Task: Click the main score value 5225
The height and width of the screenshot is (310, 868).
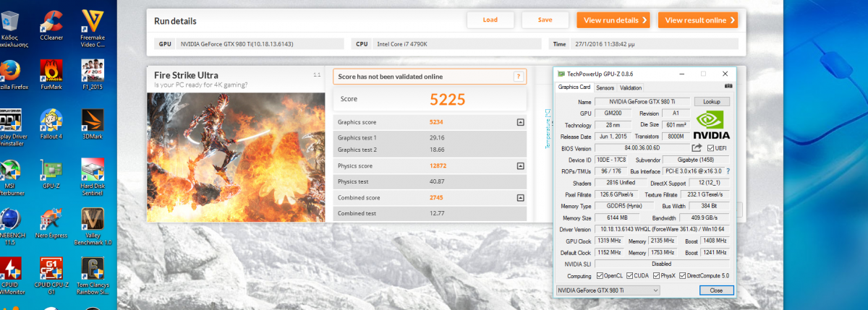Action: pos(447,99)
